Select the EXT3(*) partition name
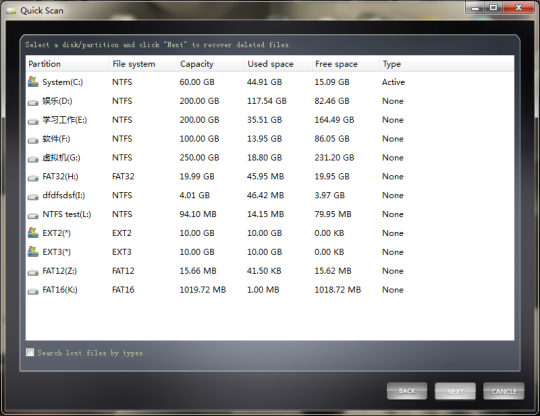 point(56,252)
